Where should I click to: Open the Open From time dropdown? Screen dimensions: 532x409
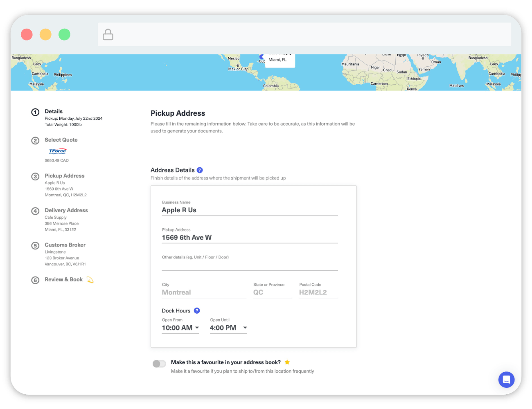click(180, 328)
